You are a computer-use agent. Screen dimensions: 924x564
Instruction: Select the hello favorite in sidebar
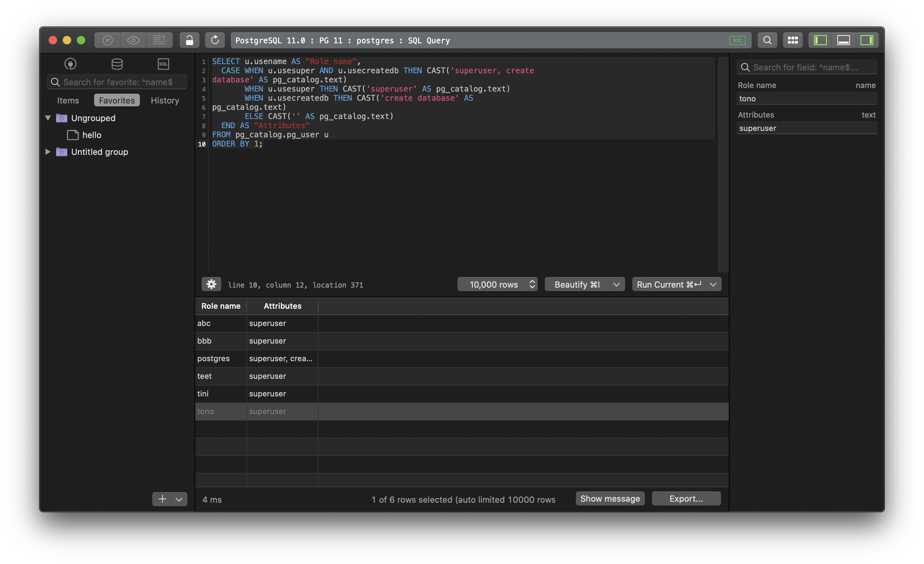92,135
